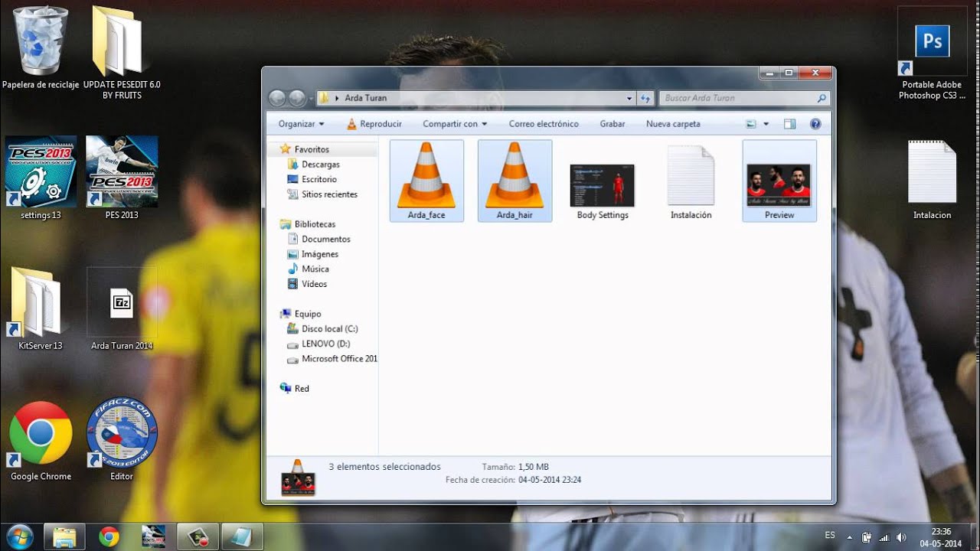Image resolution: width=980 pixels, height=551 pixels.
Task: Open File Explorer from the taskbar
Action: [x=64, y=536]
